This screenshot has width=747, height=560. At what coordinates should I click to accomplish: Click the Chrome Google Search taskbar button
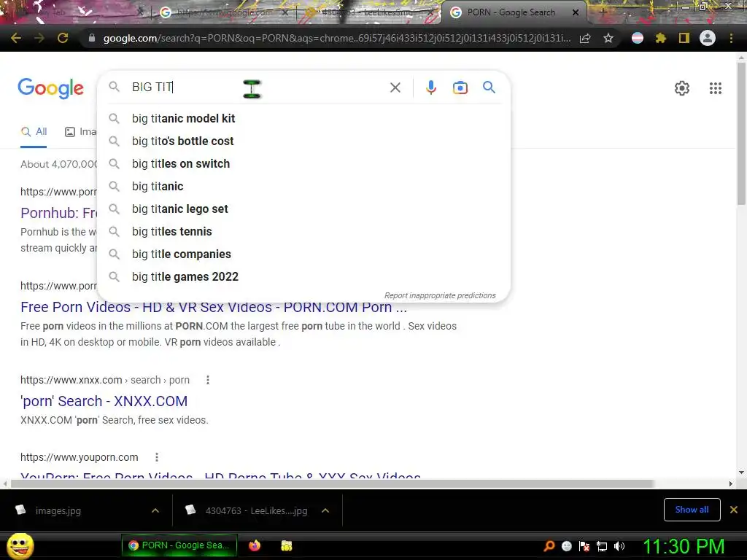click(179, 545)
